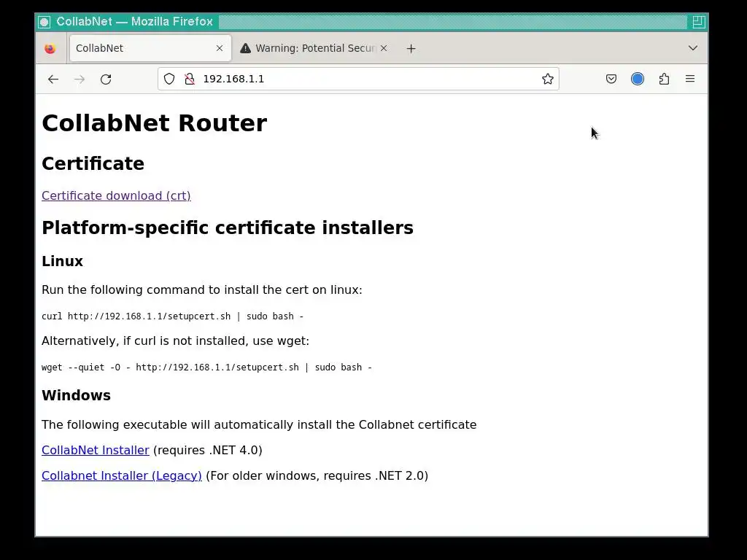Viewport: 747px width, 560px height.
Task: Switch to Warning: Potential Security tab
Action: click(314, 48)
